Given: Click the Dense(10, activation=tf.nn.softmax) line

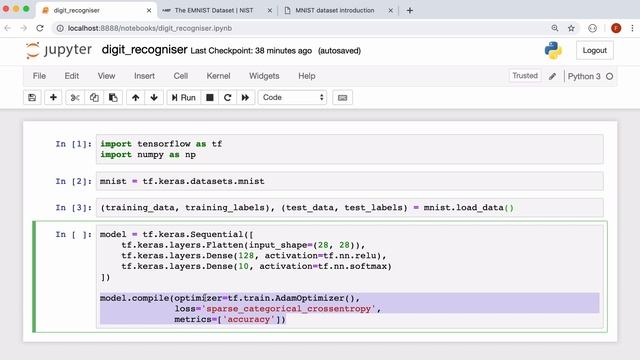Looking at the screenshot, I should point(256,266).
